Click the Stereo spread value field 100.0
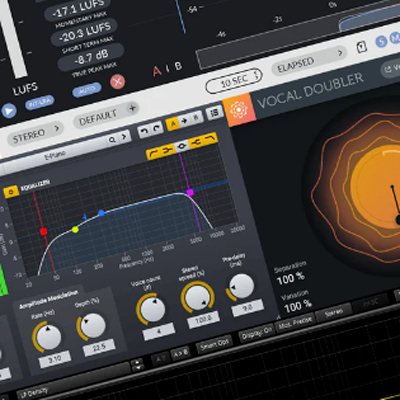Viewport: 400px width, 400px height. click(203, 320)
